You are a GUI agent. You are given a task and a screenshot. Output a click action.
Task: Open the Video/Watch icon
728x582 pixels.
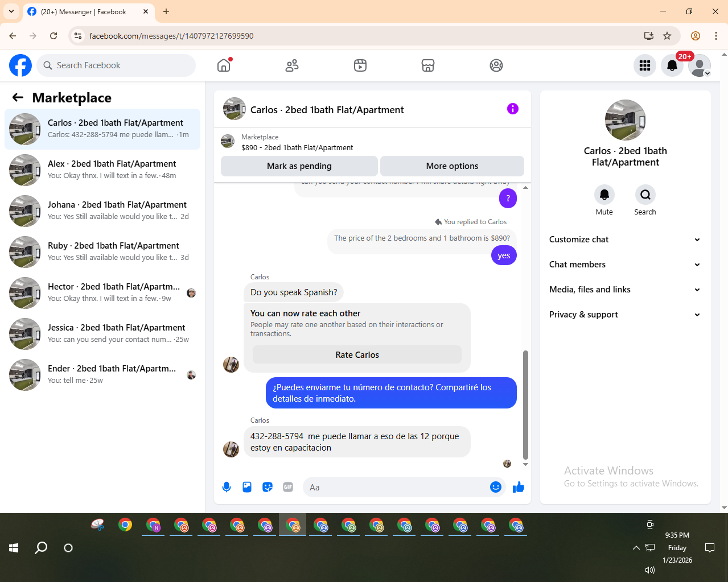tap(360, 65)
